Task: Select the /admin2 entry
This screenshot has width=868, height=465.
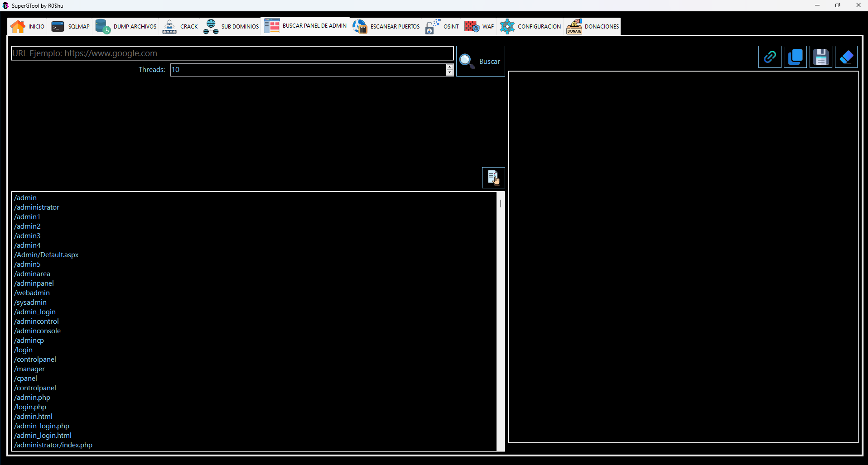Action: (x=27, y=226)
